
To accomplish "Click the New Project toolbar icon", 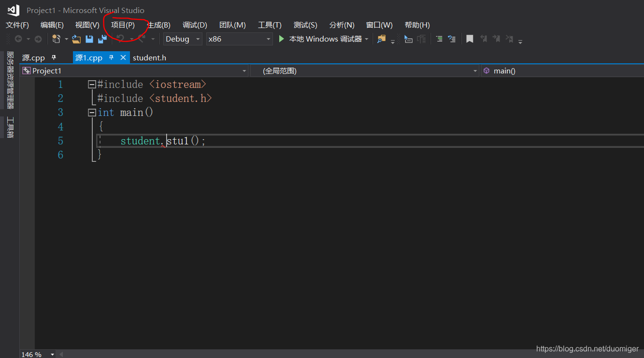I will tap(56, 39).
